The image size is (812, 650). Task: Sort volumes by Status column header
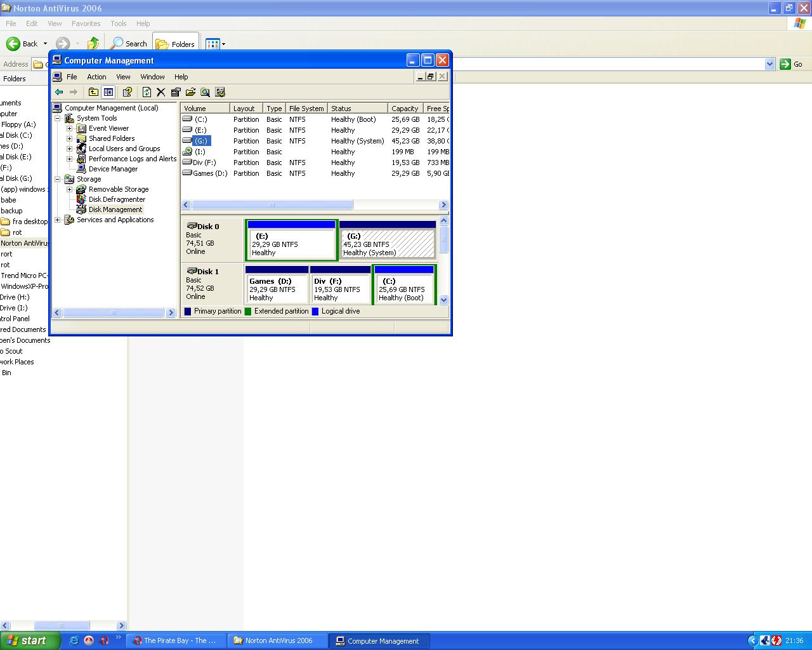[357, 109]
